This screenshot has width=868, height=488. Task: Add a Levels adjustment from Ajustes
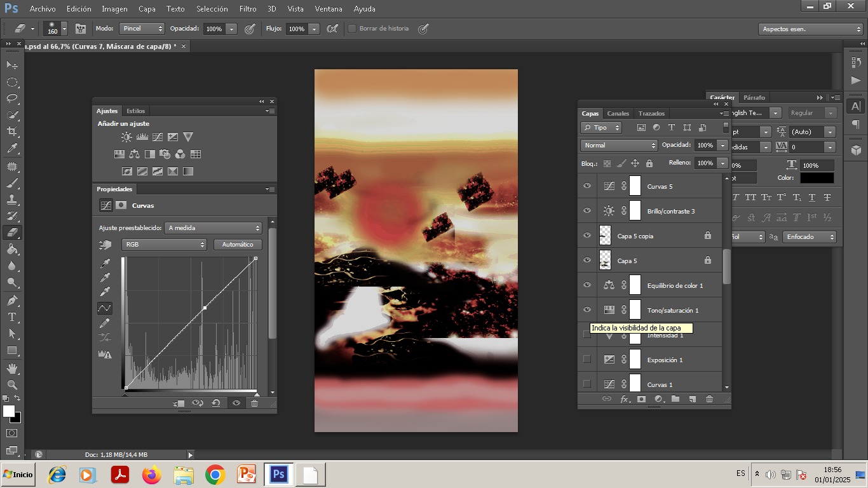142,137
